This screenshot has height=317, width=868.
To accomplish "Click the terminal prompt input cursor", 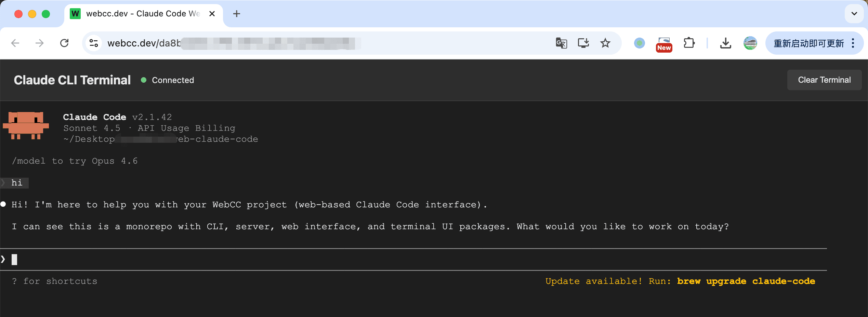I will click(14, 259).
